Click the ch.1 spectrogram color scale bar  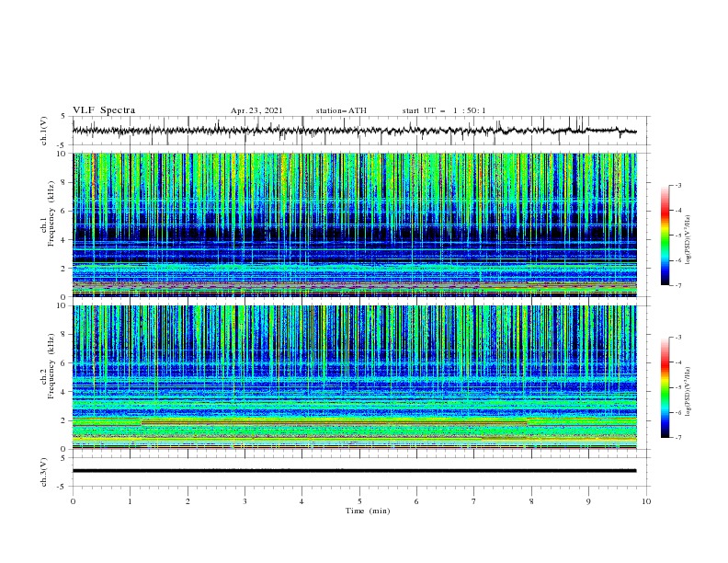point(665,236)
